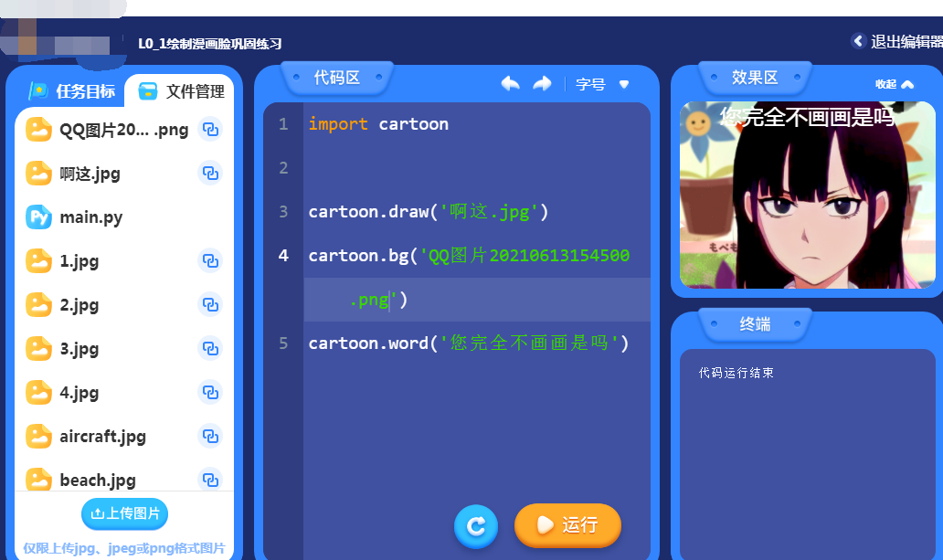Click terminal message 代码运行结束

736,373
